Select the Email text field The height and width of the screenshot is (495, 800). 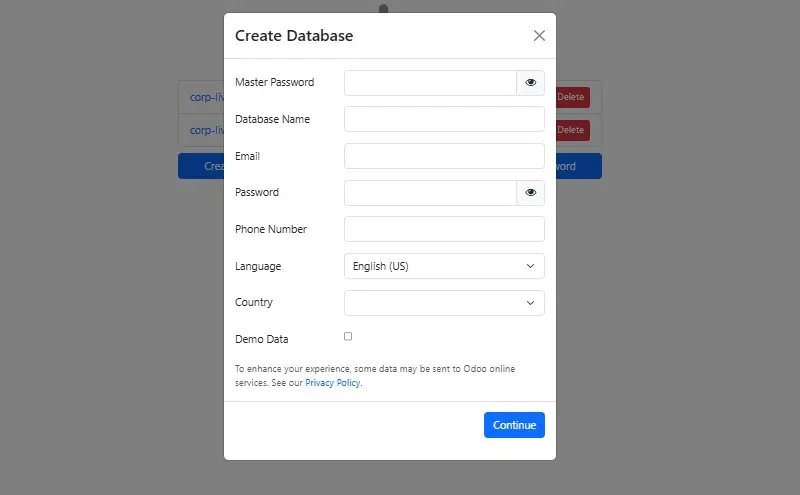[x=444, y=156]
